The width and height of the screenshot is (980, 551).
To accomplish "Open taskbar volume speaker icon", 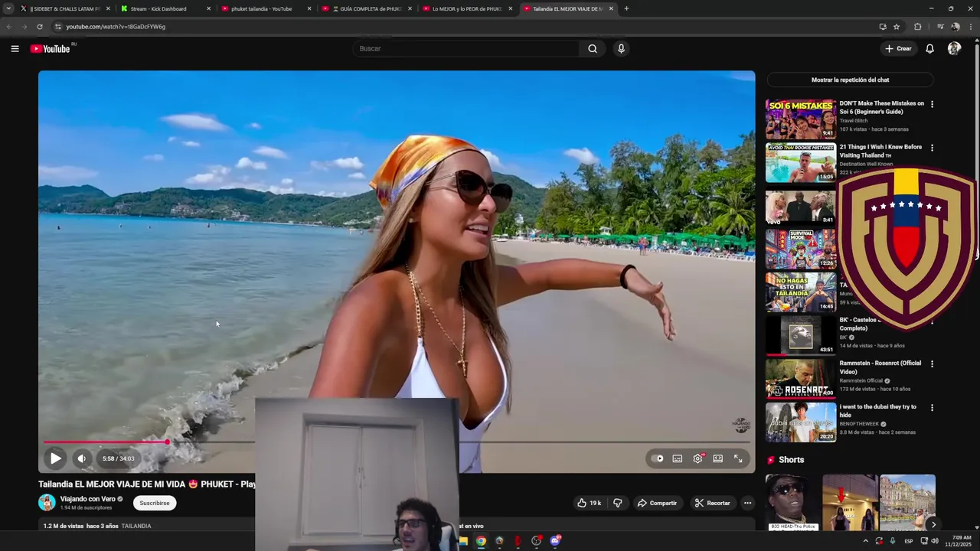I will [x=935, y=541].
